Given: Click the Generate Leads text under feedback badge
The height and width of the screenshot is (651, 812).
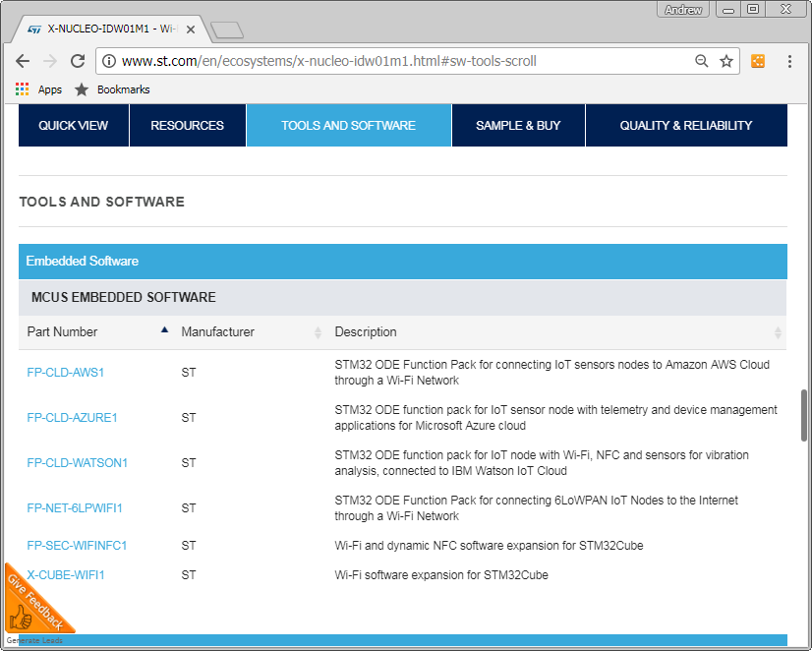Looking at the screenshot, I should tap(34, 640).
